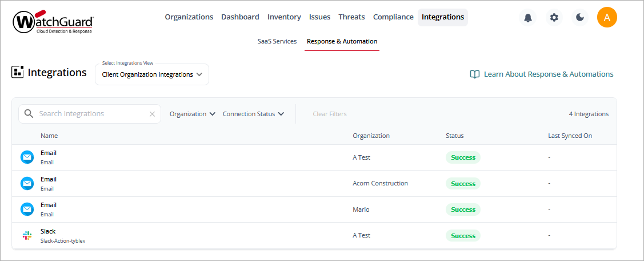The width and height of the screenshot is (644, 261).
Task: Click the Slack integration icon
Action: (x=27, y=235)
